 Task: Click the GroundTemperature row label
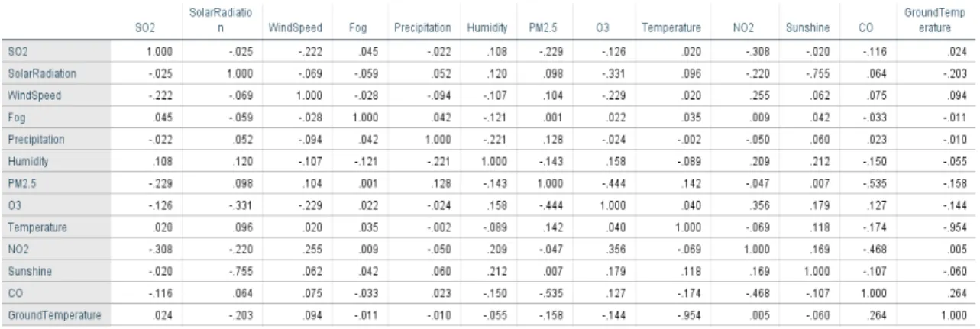(54, 315)
